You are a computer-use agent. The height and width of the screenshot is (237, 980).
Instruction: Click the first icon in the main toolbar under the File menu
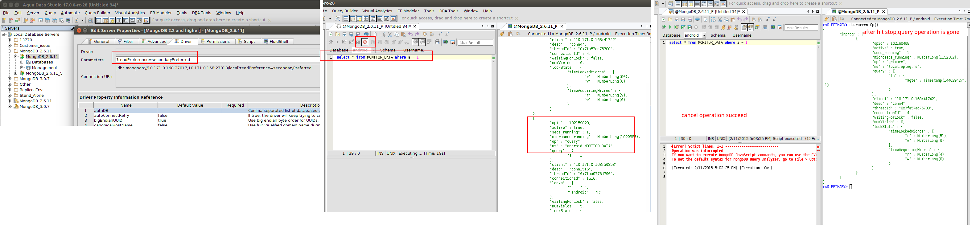[x=4, y=20]
